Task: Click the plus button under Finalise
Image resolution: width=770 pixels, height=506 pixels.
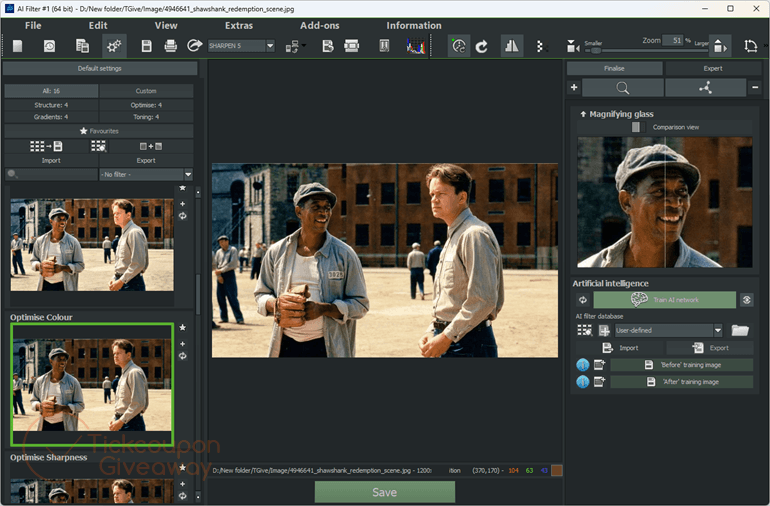Action: 574,87
